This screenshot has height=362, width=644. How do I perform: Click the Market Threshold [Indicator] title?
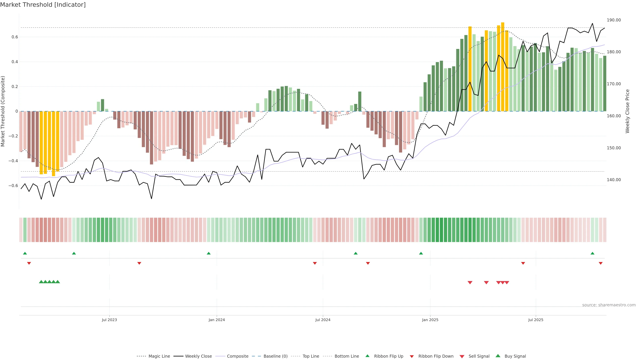point(43,5)
